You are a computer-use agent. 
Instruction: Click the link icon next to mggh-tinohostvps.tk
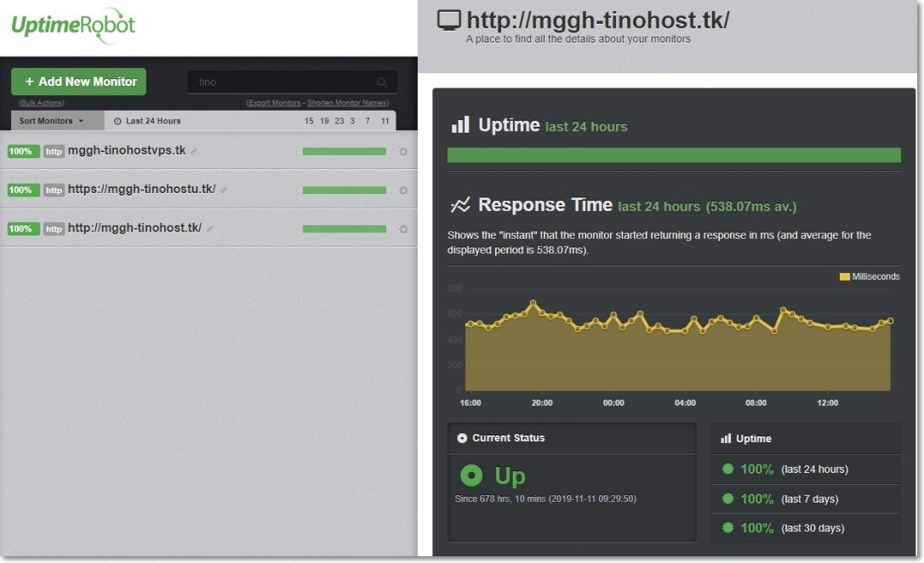[194, 151]
